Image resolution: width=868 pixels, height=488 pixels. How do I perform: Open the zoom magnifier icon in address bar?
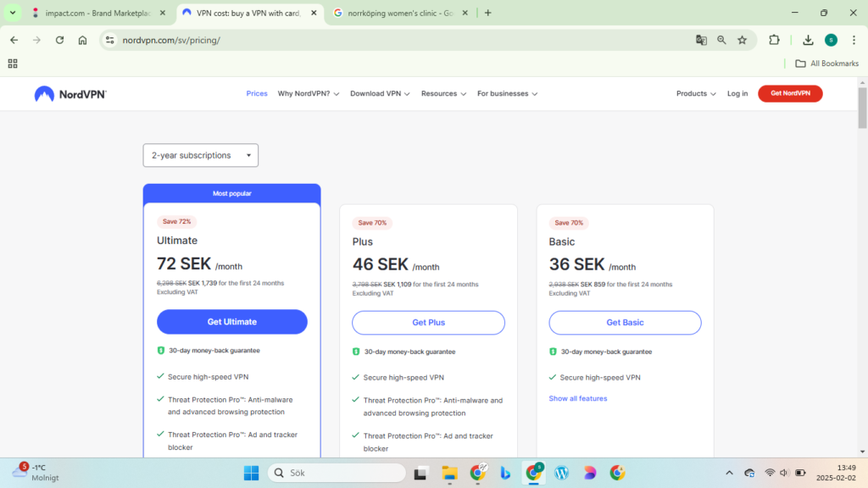pos(721,40)
